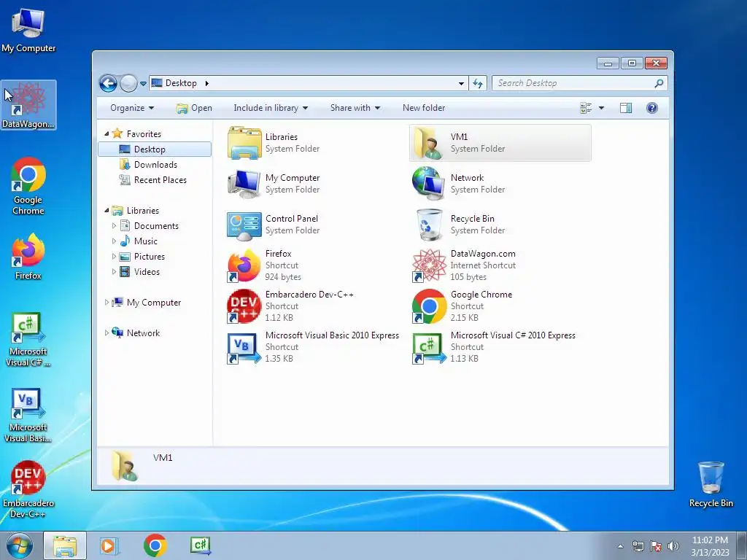The image size is (747, 560).
Task: Click the network tray icon
Action: (638, 546)
